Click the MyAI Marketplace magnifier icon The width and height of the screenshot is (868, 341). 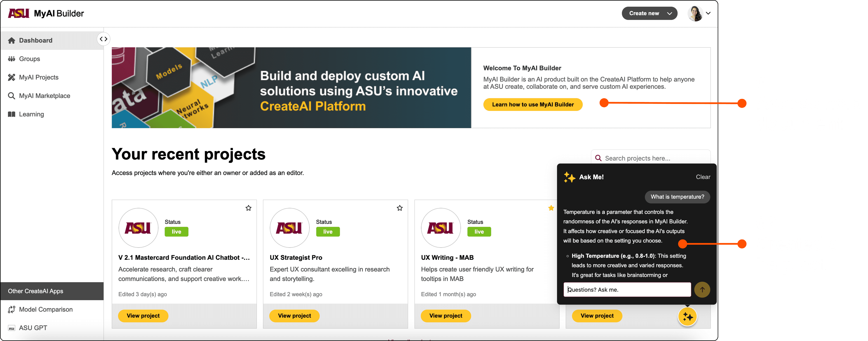coord(11,96)
